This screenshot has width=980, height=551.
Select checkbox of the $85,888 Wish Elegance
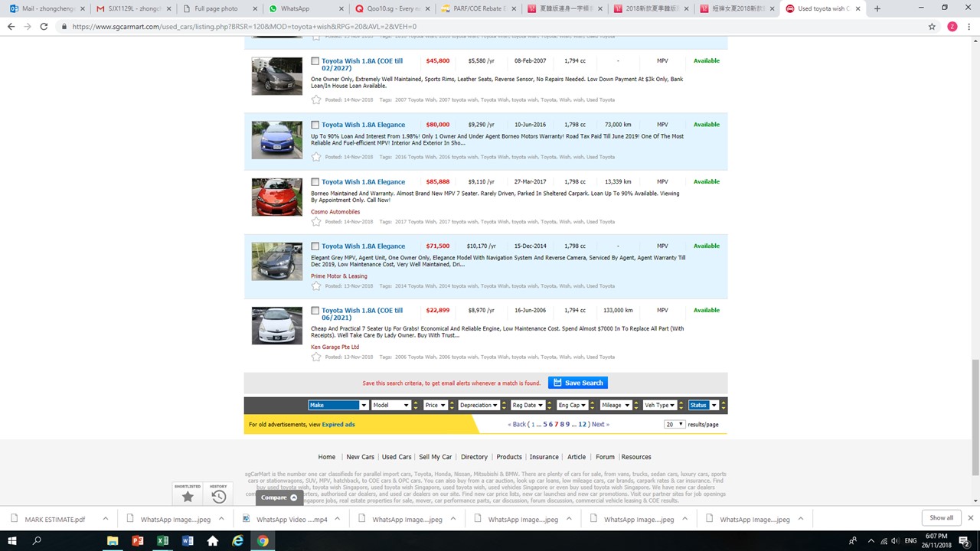[315, 182]
